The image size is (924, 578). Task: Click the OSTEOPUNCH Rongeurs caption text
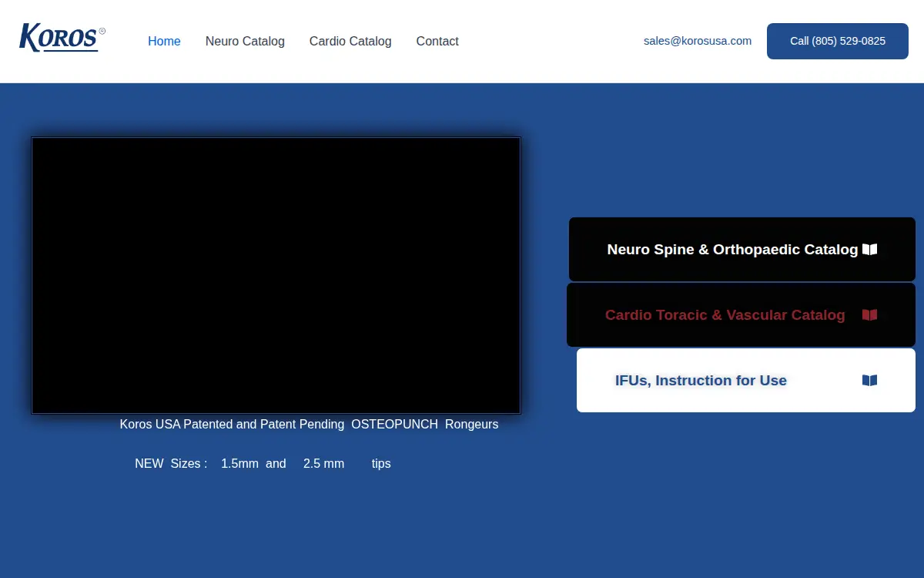[x=309, y=425]
